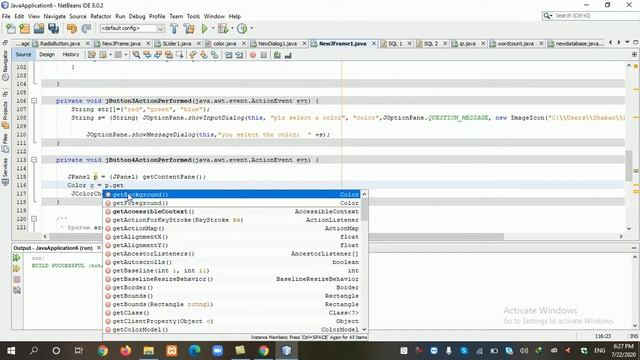Screen dimensions: 640x360
Task: Click the Uncomment icon in editor toolbar
Action: pyautogui.click(x=288, y=55)
